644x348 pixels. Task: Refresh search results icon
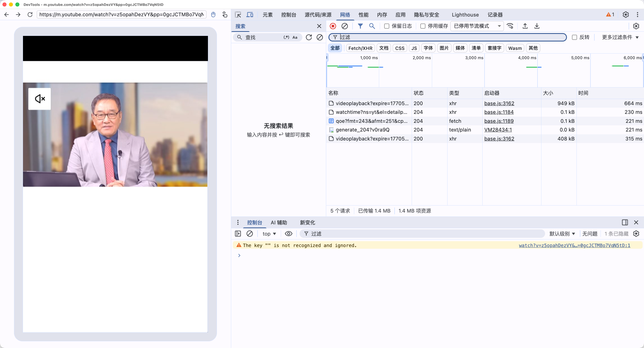tap(309, 37)
